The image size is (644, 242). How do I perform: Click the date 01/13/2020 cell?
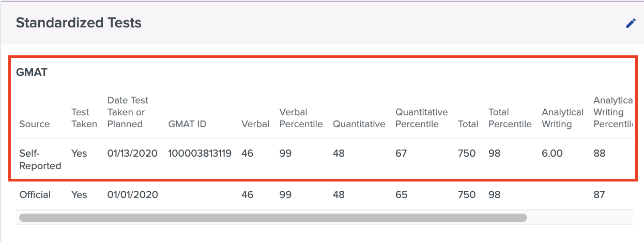(x=132, y=154)
